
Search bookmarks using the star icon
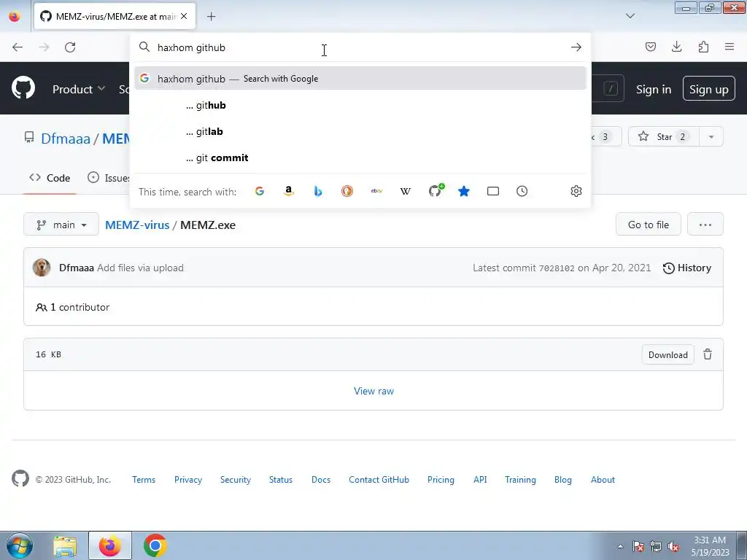pos(464,191)
